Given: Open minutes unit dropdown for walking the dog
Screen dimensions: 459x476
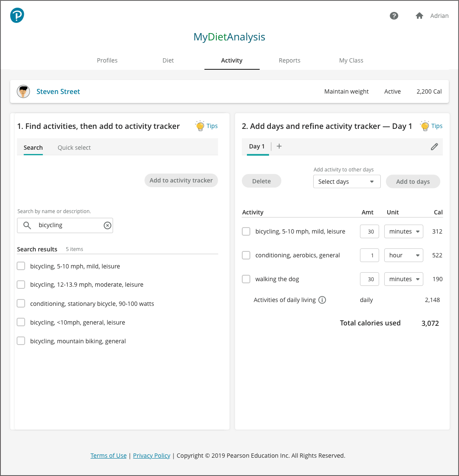Looking at the screenshot, I should (x=403, y=279).
